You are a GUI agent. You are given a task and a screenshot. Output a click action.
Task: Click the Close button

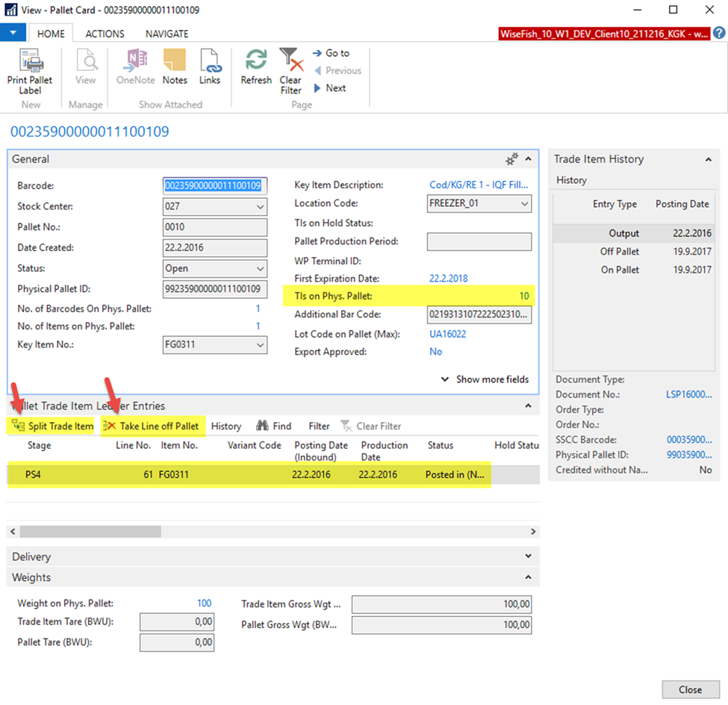pos(690,689)
